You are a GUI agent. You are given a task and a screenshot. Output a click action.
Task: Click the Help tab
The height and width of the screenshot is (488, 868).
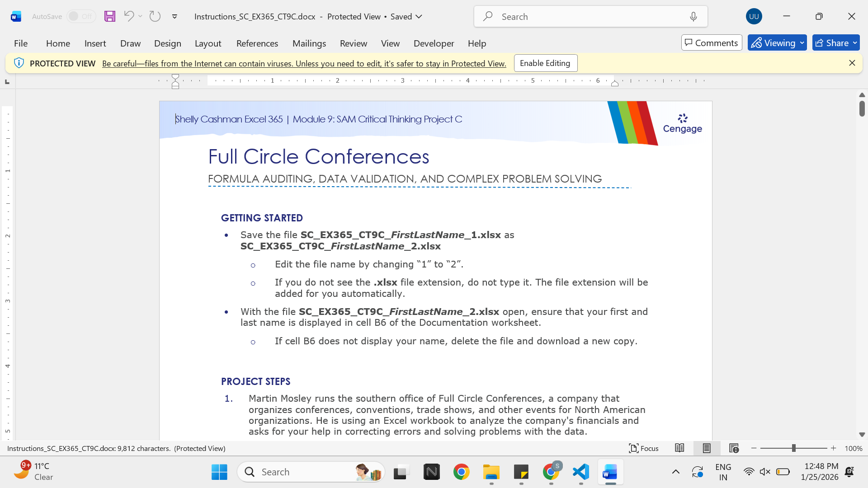[477, 43]
